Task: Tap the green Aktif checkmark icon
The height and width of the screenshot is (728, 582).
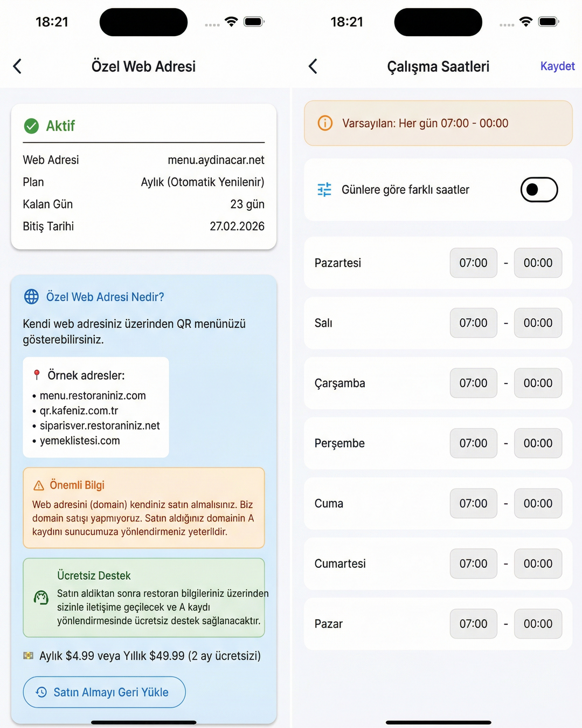Action: click(31, 126)
